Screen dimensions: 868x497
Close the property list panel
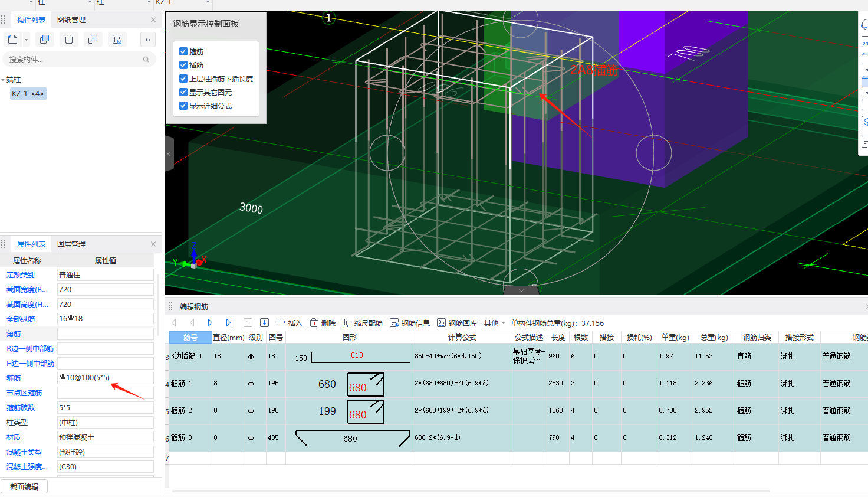(x=153, y=244)
